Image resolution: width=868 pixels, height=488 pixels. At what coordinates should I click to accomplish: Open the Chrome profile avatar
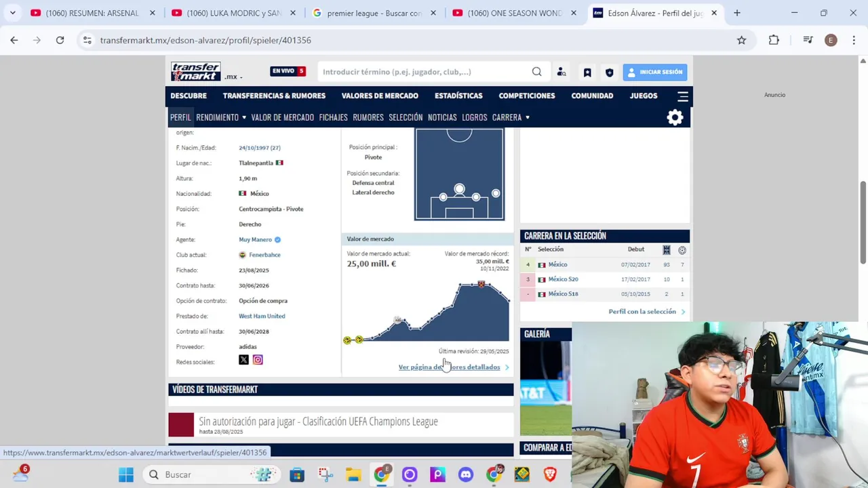click(831, 40)
